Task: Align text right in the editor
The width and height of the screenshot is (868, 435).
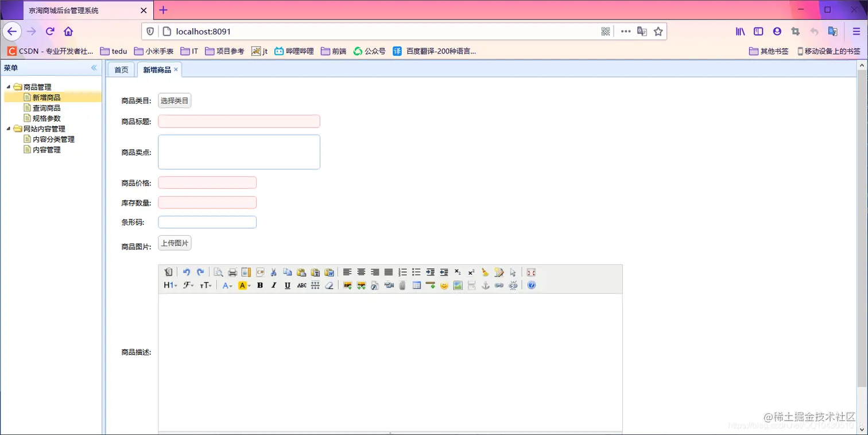Action: tap(375, 272)
